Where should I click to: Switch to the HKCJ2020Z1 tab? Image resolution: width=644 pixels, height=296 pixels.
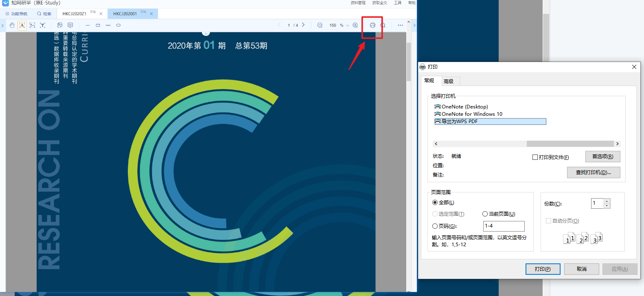[x=74, y=14]
